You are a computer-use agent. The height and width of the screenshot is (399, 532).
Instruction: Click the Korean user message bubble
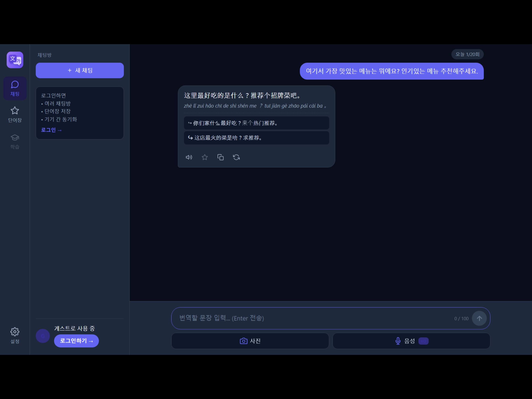tap(392, 71)
